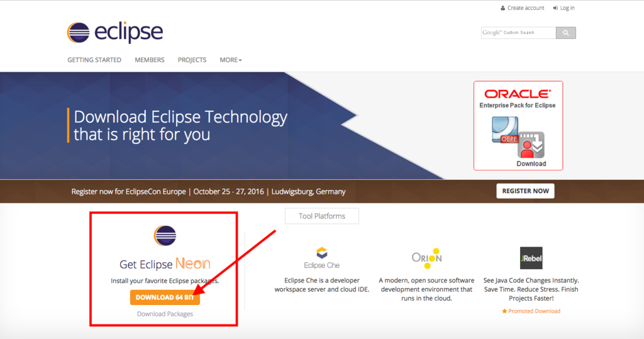Open the Projects menu item
Viewport: 644px width, 339px height.
coord(192,60)
